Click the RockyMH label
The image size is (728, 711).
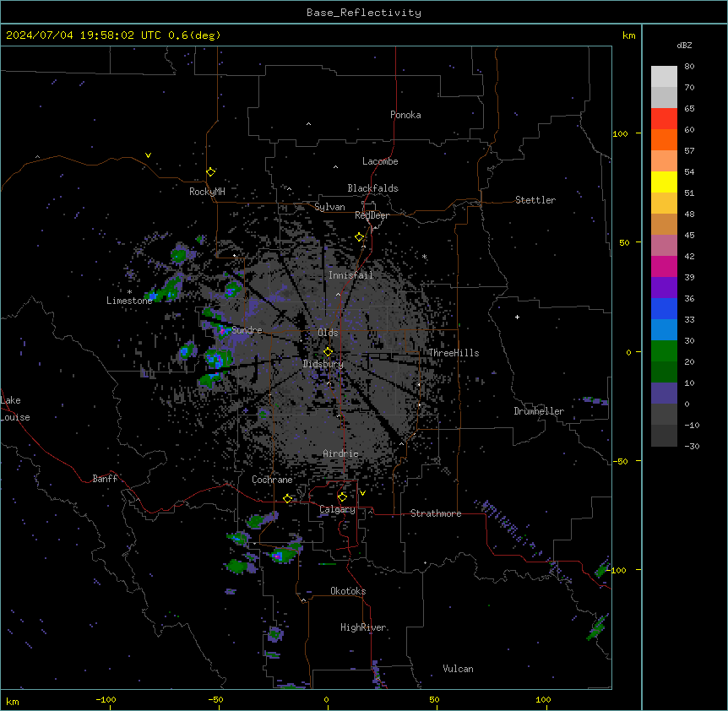click(207, 192)
